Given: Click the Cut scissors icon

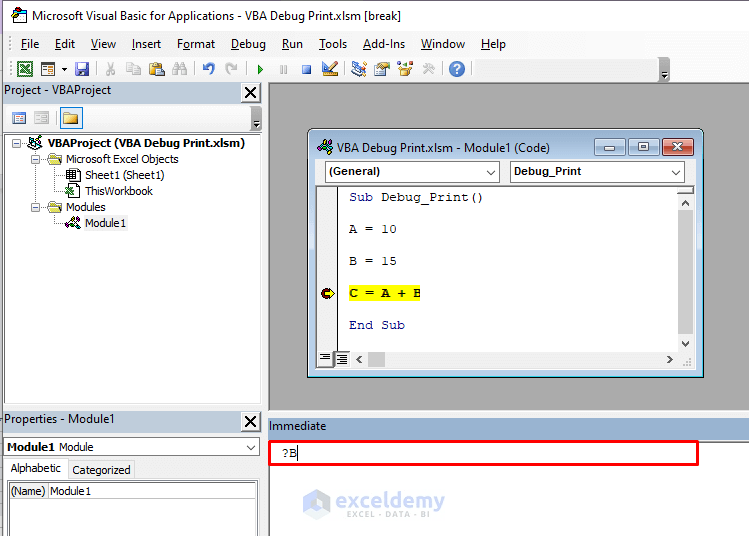Looking at the screenshot, I should 110,69.
